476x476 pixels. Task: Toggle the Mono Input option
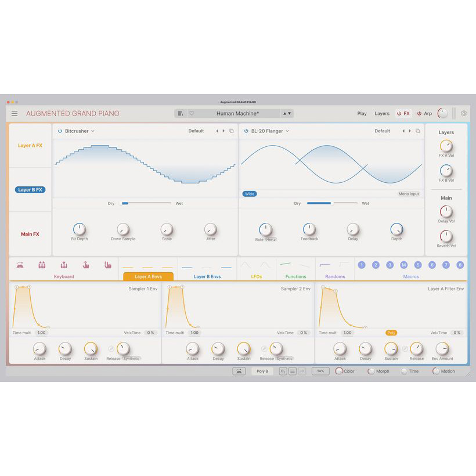[409, 194]
